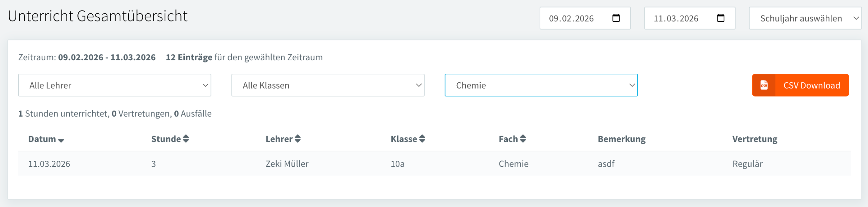Viewport: 868px width, 207px height.
Task: Download the CSV export
Action: (811, 85)
